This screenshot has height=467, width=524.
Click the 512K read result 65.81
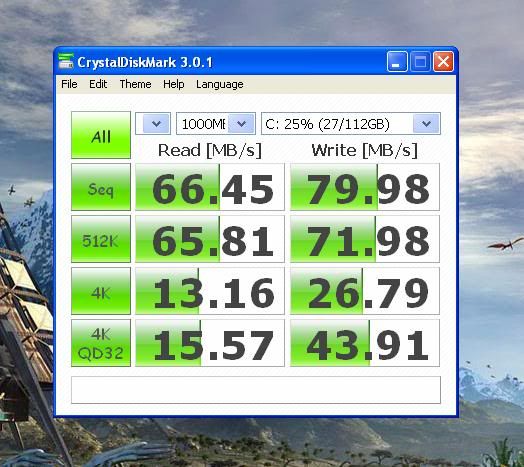(x=210, y=239)
